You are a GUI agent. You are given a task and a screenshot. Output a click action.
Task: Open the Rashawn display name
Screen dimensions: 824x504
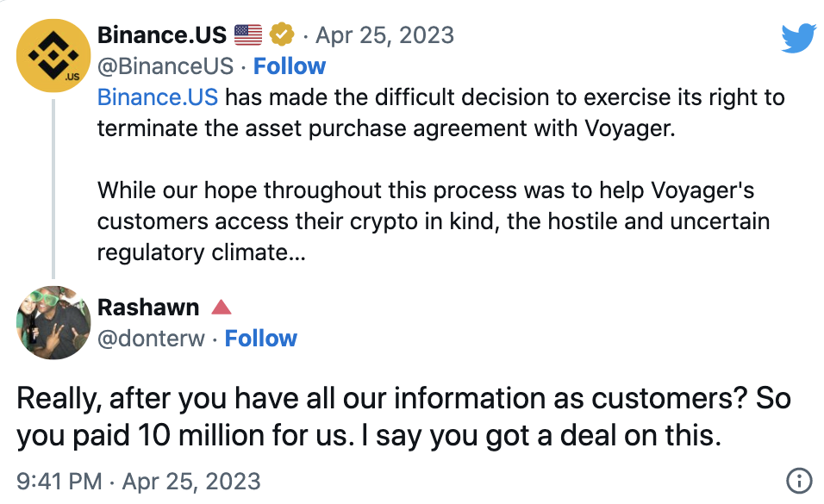[x=148, y=308]
